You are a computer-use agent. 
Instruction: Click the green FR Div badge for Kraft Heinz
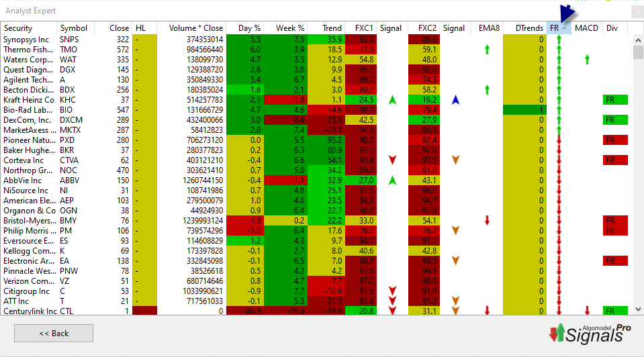click(615, 100)
